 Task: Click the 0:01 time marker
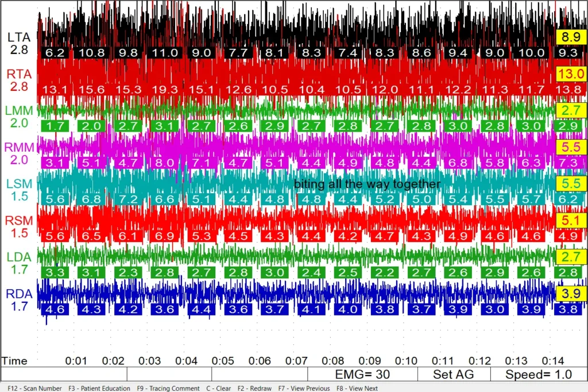[76, 361]
